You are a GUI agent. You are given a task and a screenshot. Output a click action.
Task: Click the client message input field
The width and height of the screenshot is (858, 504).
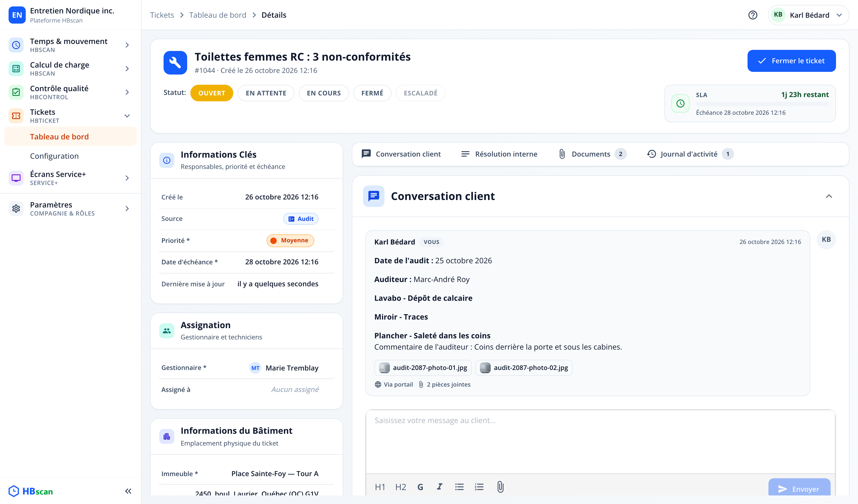[601, 441]
